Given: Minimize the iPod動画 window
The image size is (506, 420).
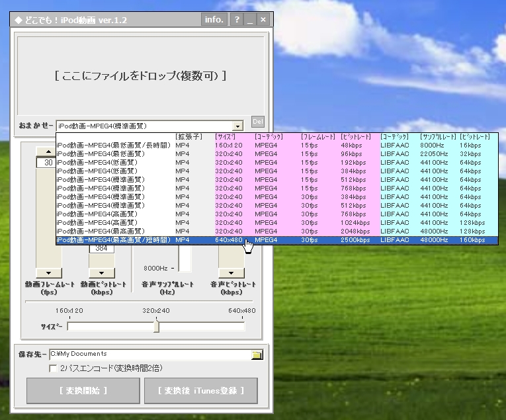Looking at the screenshot, I should pos(250,20).
